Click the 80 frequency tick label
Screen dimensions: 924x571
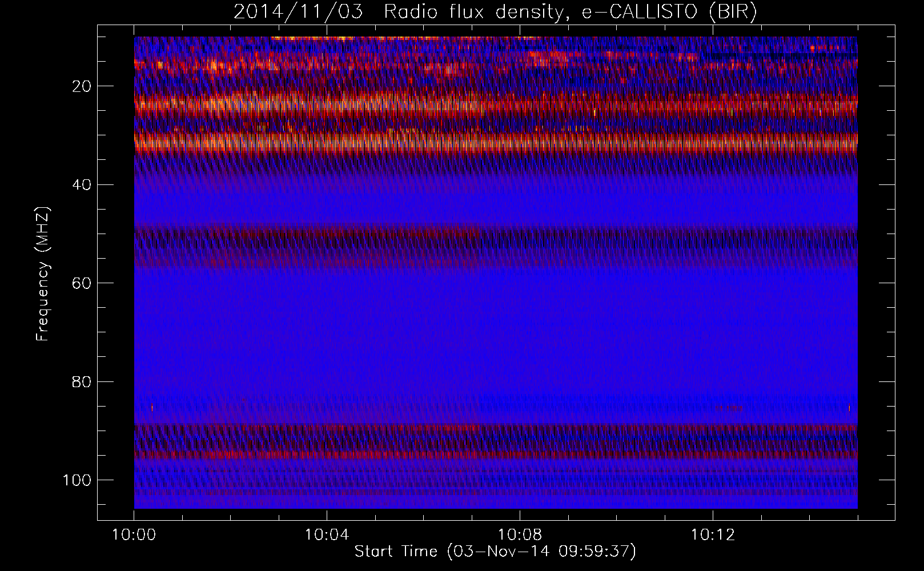pos(82,381)
